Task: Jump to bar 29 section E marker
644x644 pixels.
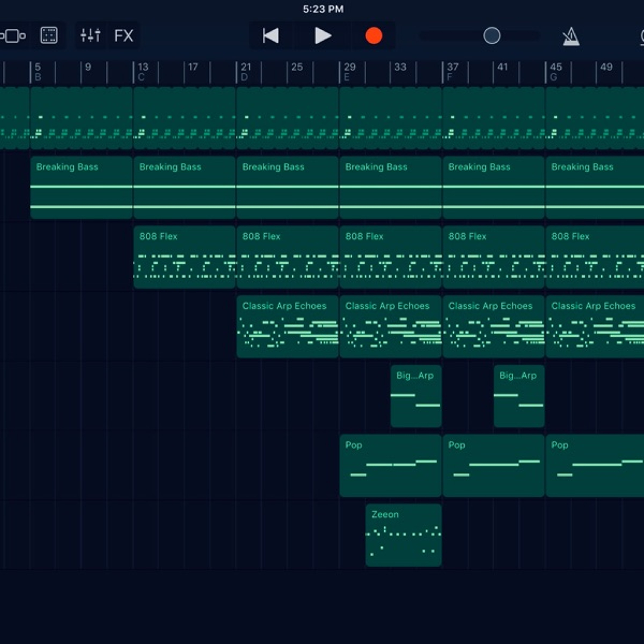Action: click(349, 72)
